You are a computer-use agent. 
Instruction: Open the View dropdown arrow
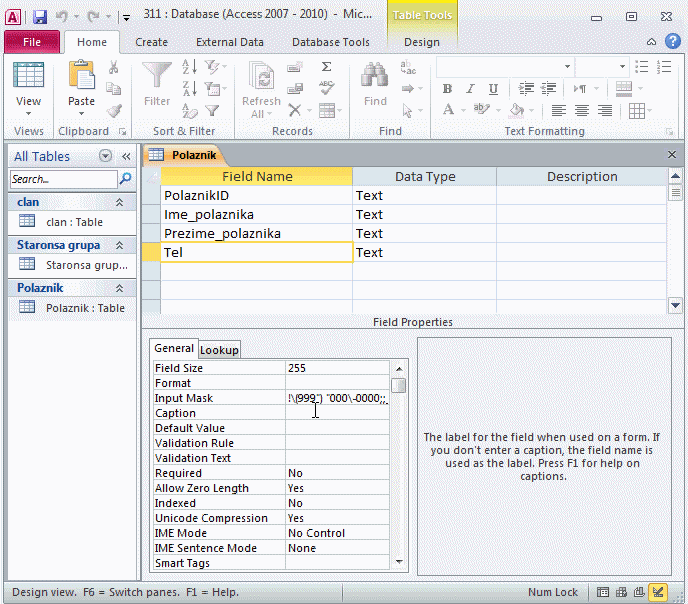[x=29, y=113]
